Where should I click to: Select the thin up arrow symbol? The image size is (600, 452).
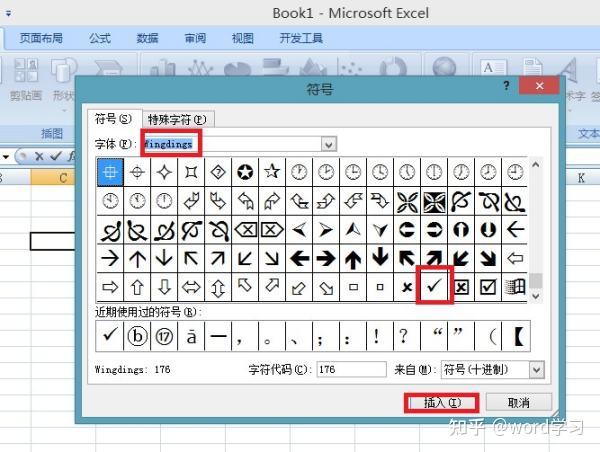pyautogui.click(x=137, y=258)
